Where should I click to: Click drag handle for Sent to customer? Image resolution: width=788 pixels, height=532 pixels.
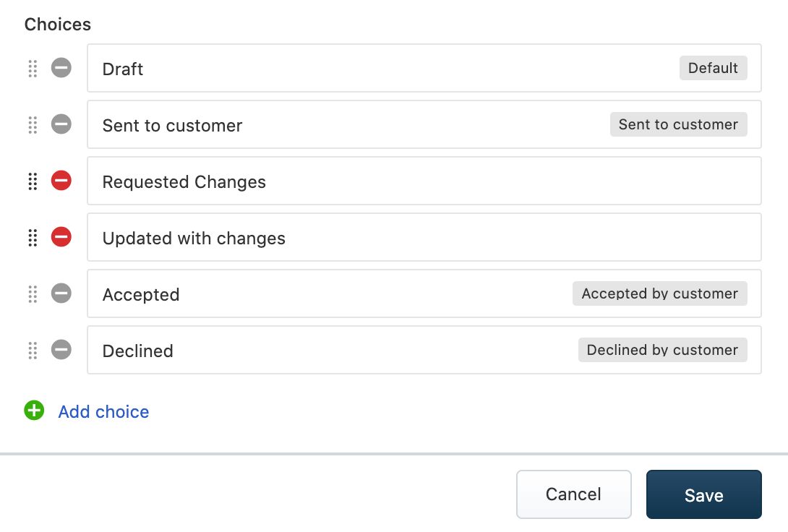[x=33, y=125]
